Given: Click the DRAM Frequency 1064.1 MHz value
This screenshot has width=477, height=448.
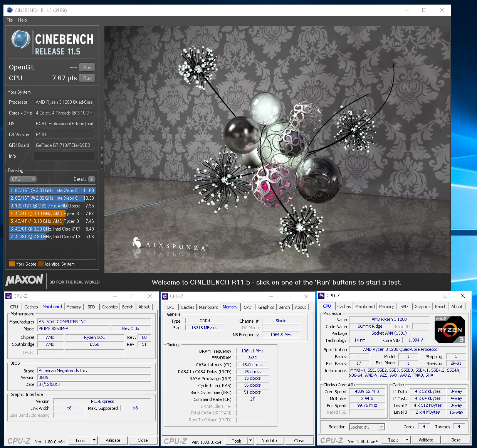Looking at the screenshot, I should (x=252, y=351).
